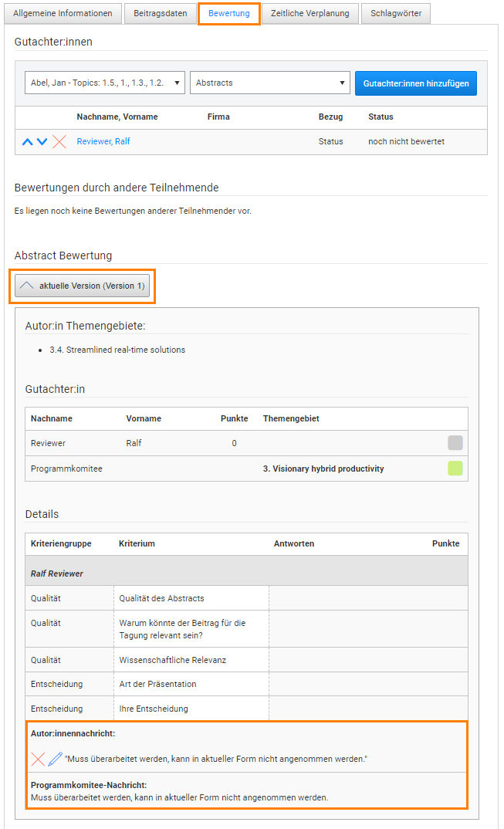This screenshot has width=504, height=829.
Task: Edit the author message with pencil icon
Action: (55, 759)
